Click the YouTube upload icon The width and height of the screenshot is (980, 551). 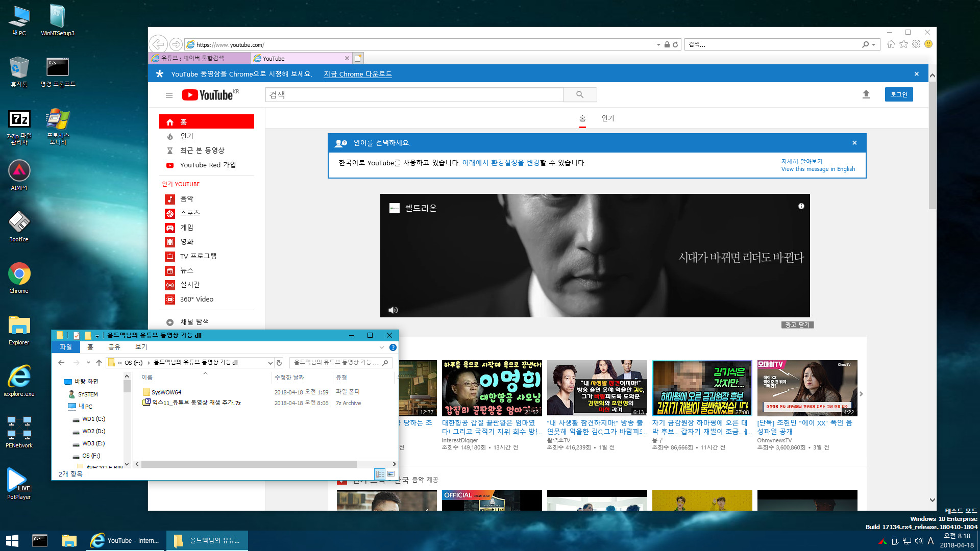(x=866, y=94)
